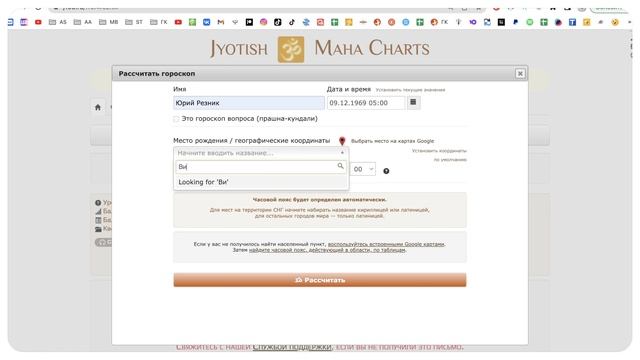Close the Рассчитать гороскоп dialog
This screenshot has width=640, height=360.
point(520,73)
